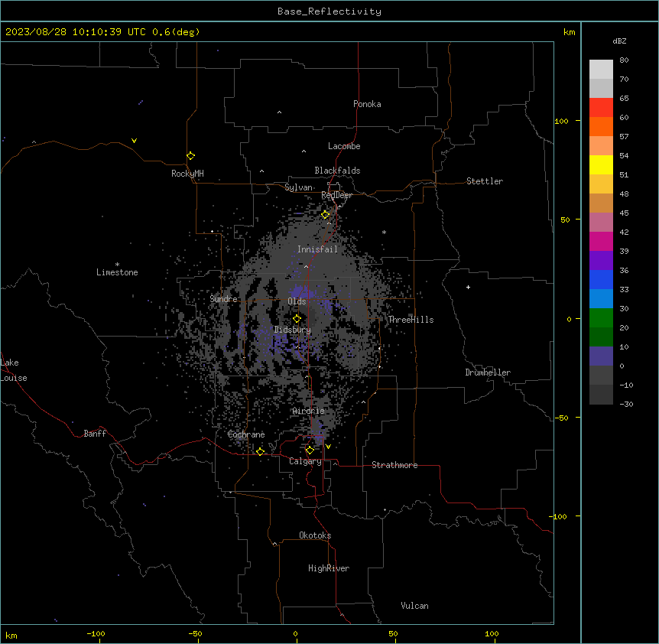The height and width of the screenshot is (644, 659).
Task: Click the Vulcan label
Action: (x=415, y=606)
